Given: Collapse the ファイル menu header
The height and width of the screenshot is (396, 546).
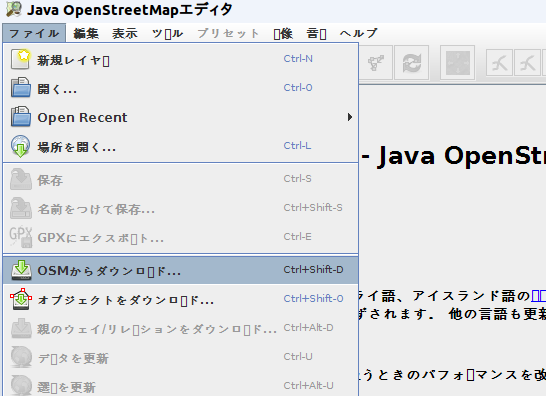Looking at the screenshot, I should [x=34, y=33].
